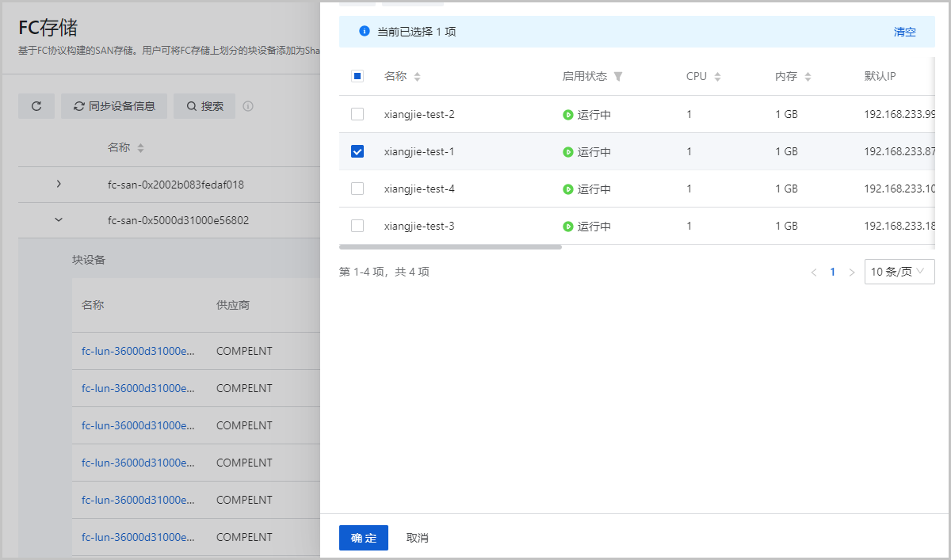Click the name column sort icon in dialog
Viewport: 951px width, 560px height.
coord(418,77)
